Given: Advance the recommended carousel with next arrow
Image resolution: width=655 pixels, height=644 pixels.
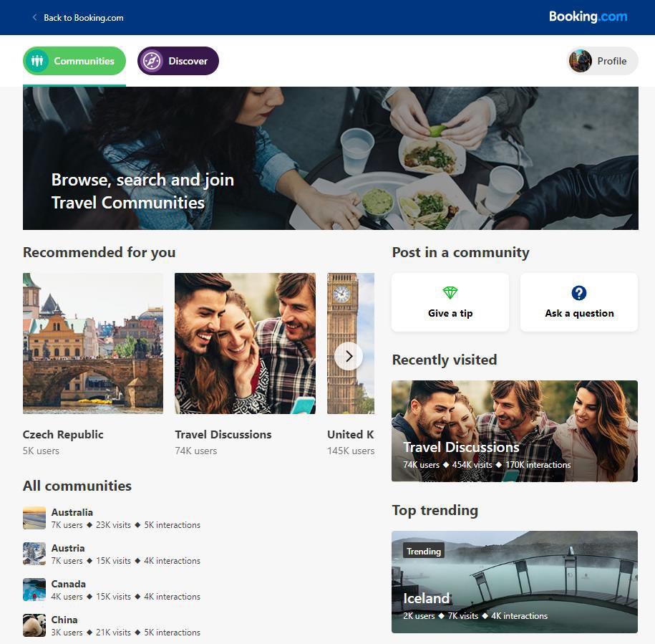Looking at the screenshot, I should pos(349,356).
